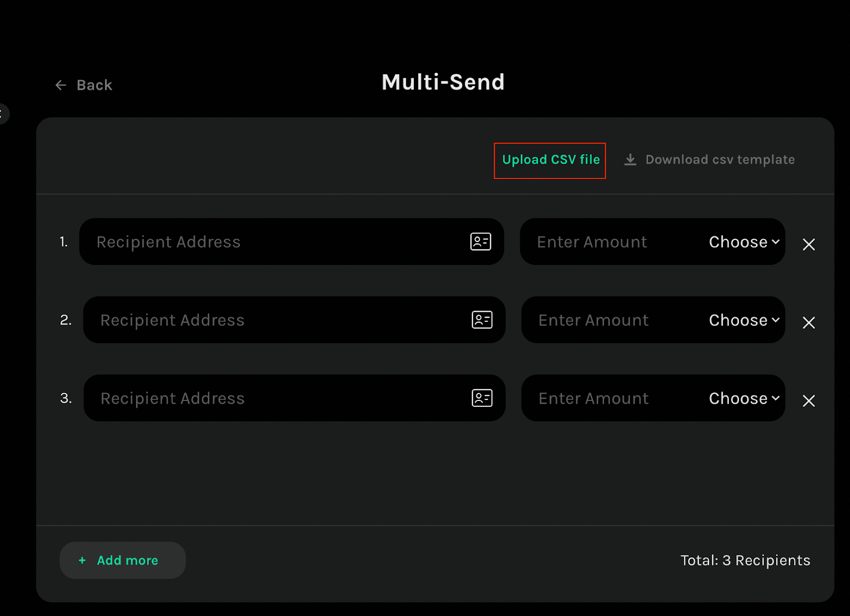Image resolution: width=850 pixels, height=616 pixels.
Task: Click the Add more button
Action: pos(123,560)
